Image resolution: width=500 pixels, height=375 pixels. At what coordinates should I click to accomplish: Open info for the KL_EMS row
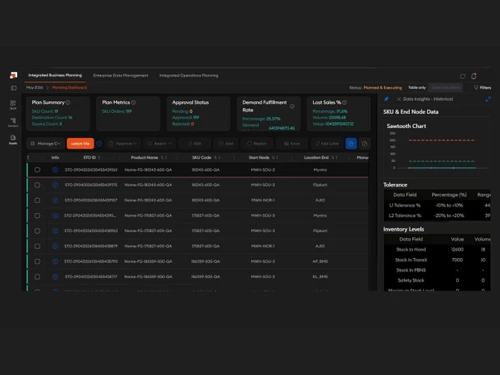pyautogui.click(x=55, y=277)
